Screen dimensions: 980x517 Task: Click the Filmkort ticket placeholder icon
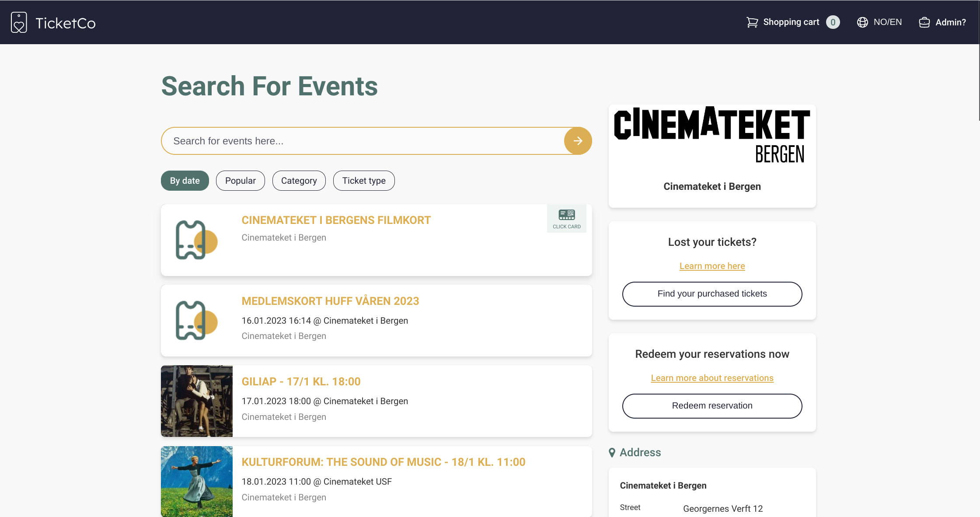coord(196,240)
